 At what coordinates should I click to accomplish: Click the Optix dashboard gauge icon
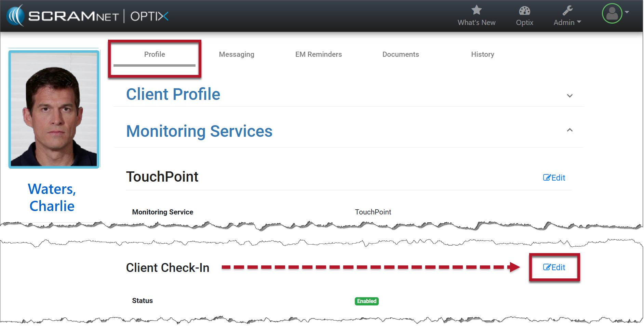[x=524, y=11]
